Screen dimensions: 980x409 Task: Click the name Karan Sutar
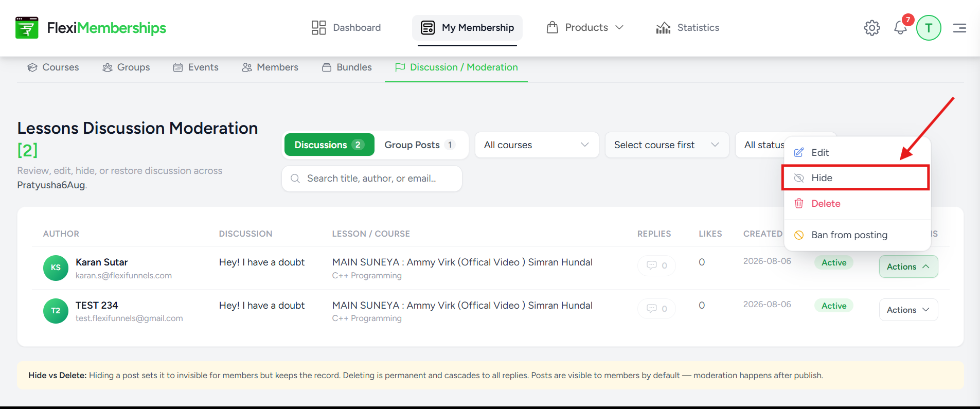coord(102,262)
